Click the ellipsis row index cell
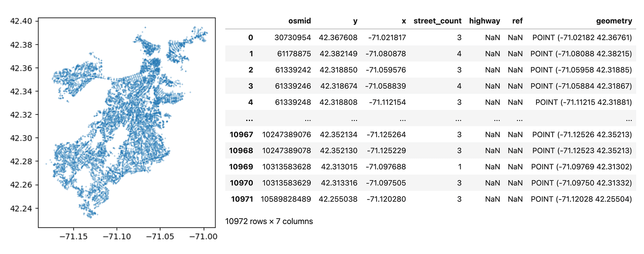The height and width of the screenshot is (254, 644). 249,119
